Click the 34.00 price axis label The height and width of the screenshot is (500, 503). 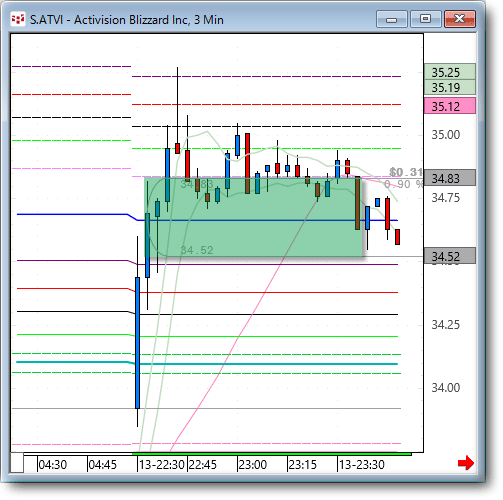click(x=446, y=387)
